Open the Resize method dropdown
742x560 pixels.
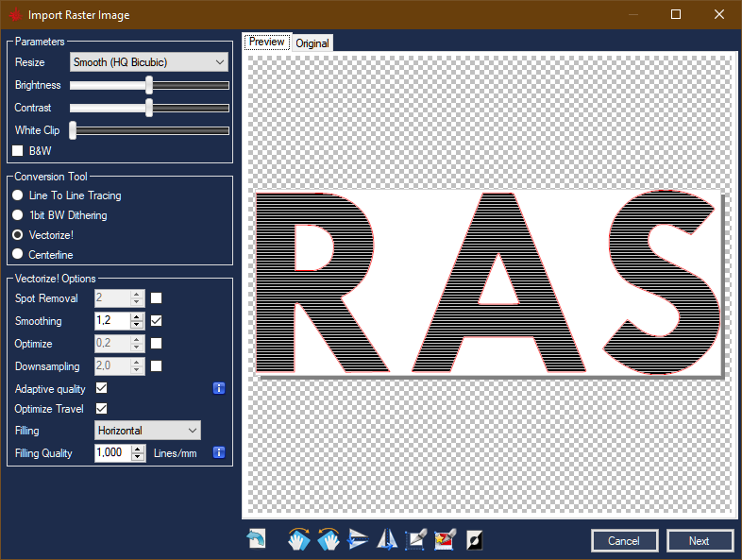149,62
